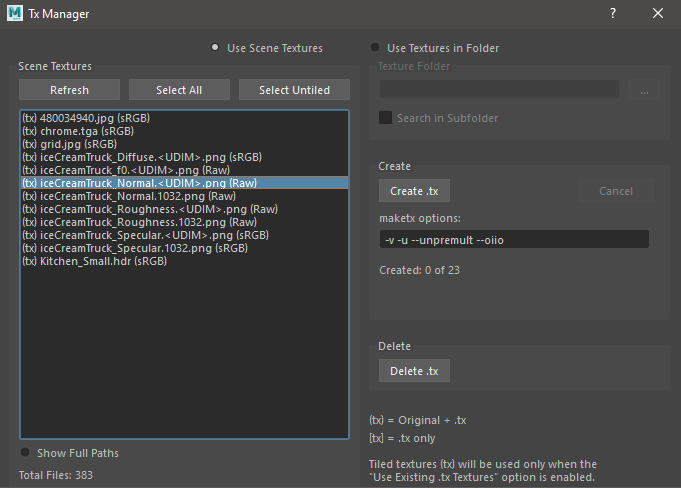Click the Texture Folder path field
Screen dimensions: 681x488
click(499, 90)
